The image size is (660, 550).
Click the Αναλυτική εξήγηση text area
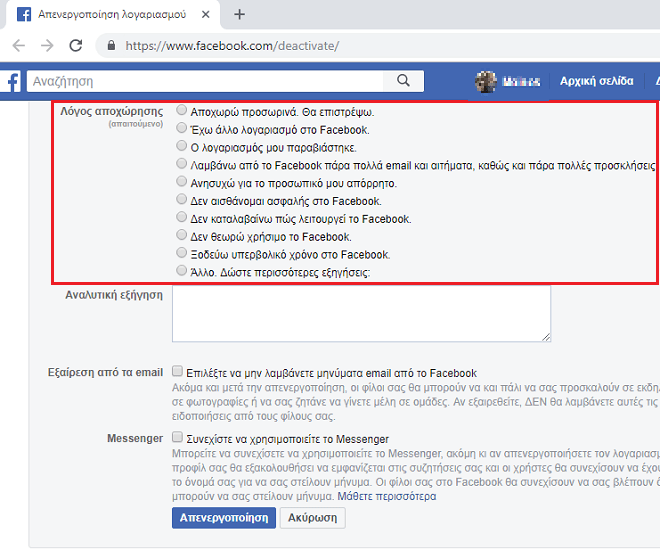[x=361, y=314]
